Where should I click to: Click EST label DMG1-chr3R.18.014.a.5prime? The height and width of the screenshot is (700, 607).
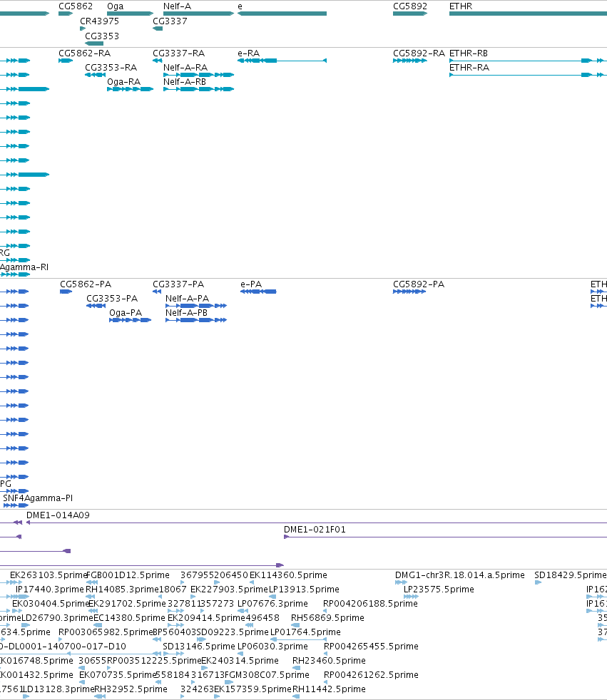tap(459, 575)
